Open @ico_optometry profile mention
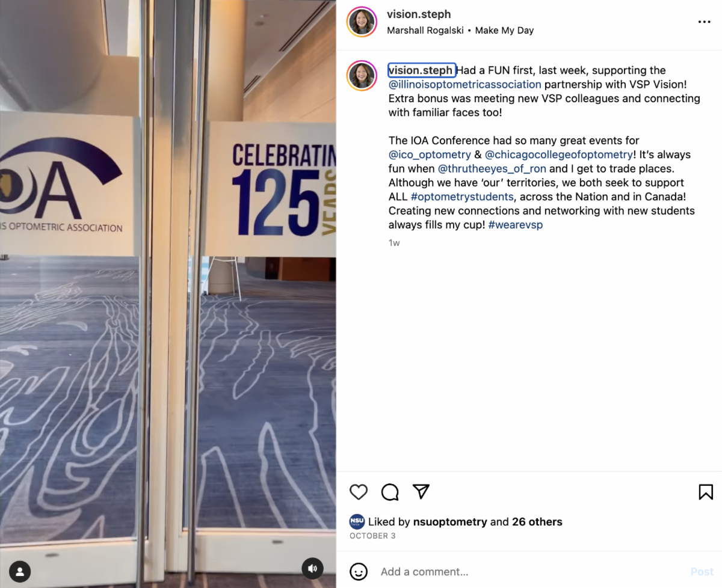 [x=430, y=155]
